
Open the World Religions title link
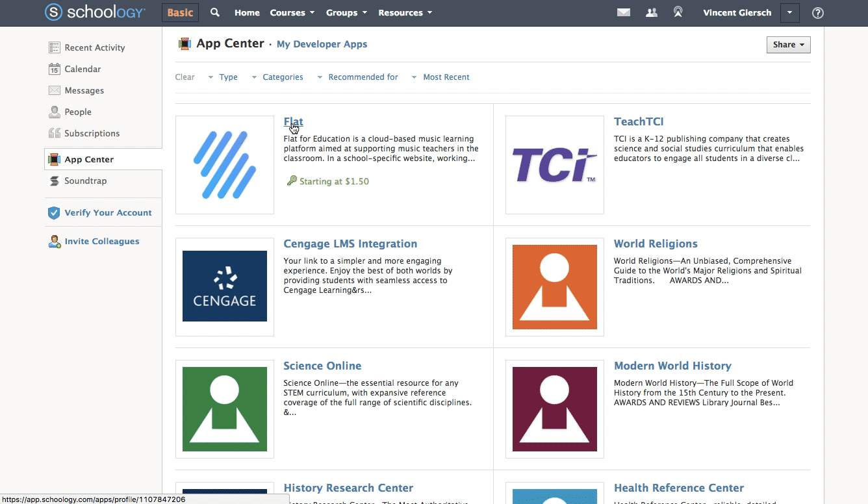coord(656,244)
